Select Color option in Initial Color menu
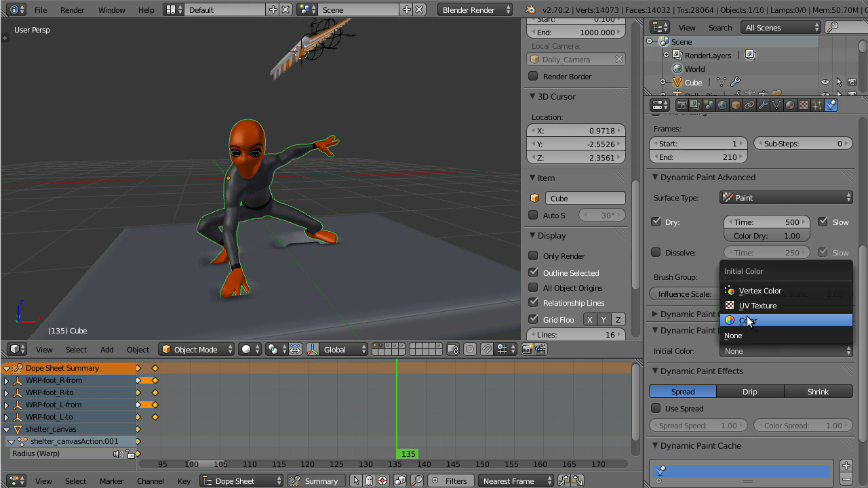Image resolution: width=868 pixels, height=488 pixels. 786,320
